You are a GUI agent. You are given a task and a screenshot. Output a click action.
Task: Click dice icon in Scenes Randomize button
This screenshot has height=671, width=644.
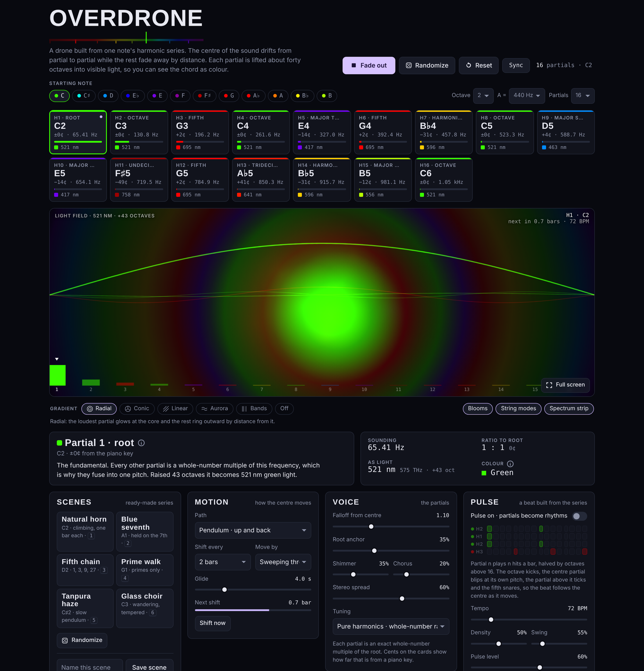point(65,641)
